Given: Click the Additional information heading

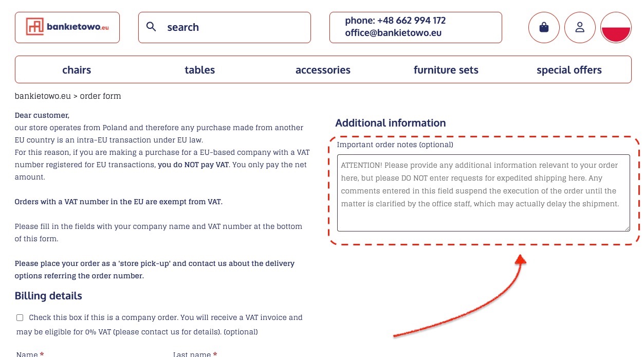Looking at the screenshot, I should 391,123.
